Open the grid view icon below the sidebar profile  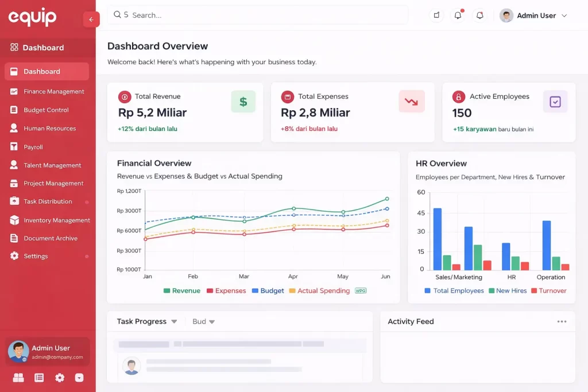(18, 378)
